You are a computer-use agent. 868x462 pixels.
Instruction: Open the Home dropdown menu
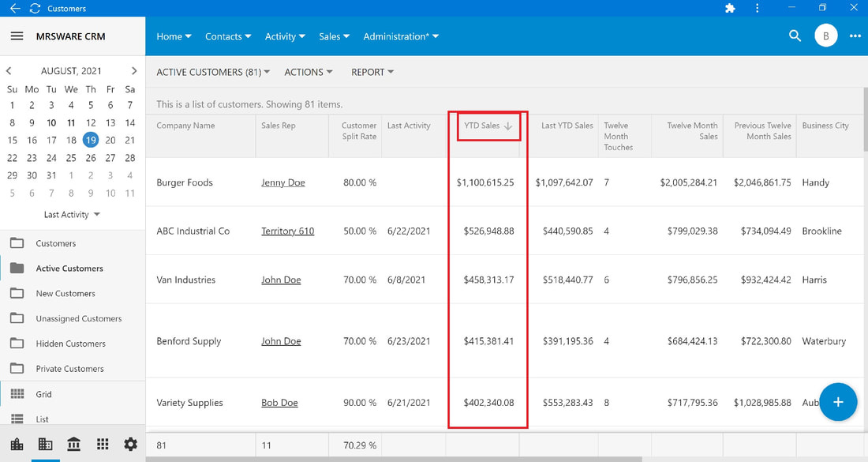click(174, 36)
